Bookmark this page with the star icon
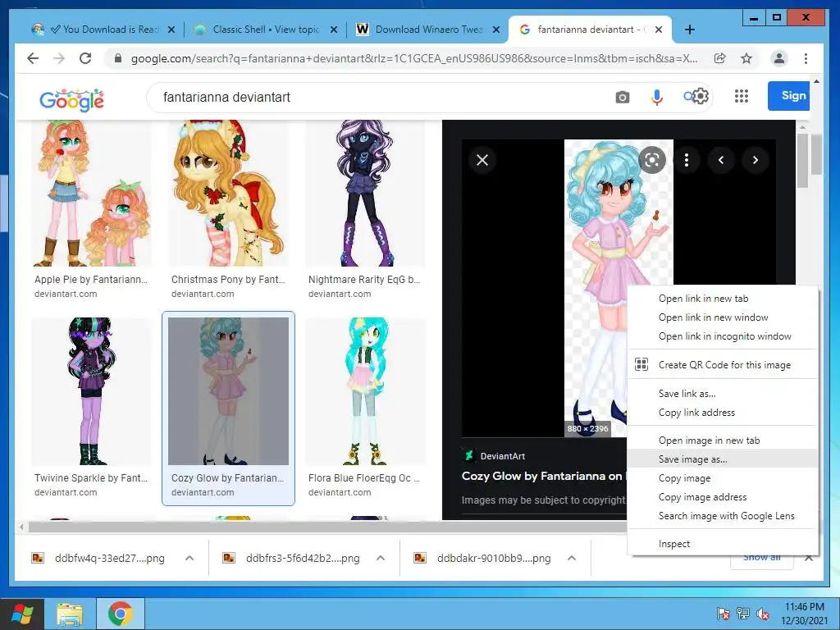 pos(746,58)
